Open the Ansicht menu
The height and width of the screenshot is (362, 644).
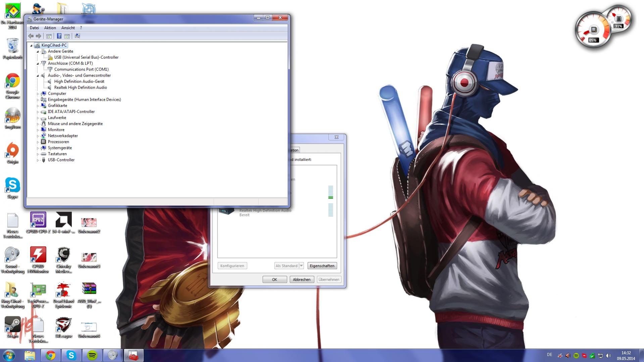68,28
